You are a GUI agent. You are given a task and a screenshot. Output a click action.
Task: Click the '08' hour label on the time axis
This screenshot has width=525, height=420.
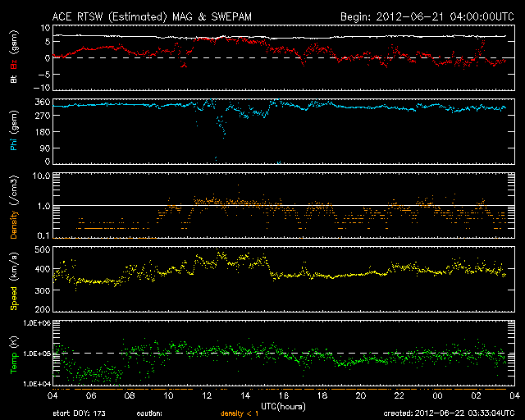point(130,395)
